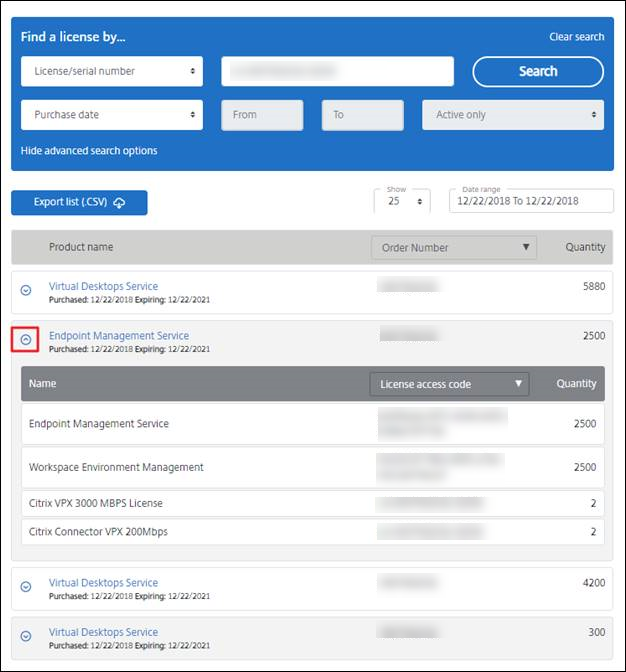Expand the Virtual Desktops Service row with quantity 4200

26,587
